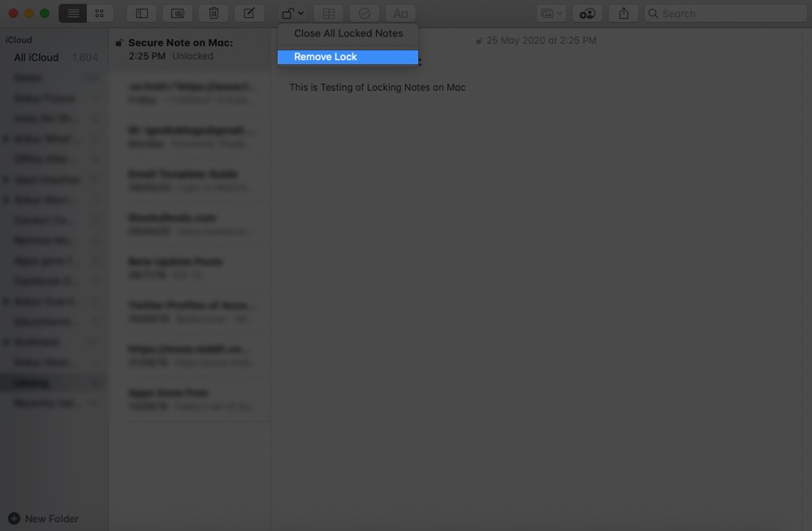Viewport: 812px width, 531px height.
Task: Add a checklist to the note
Action: tap(364, 13)
